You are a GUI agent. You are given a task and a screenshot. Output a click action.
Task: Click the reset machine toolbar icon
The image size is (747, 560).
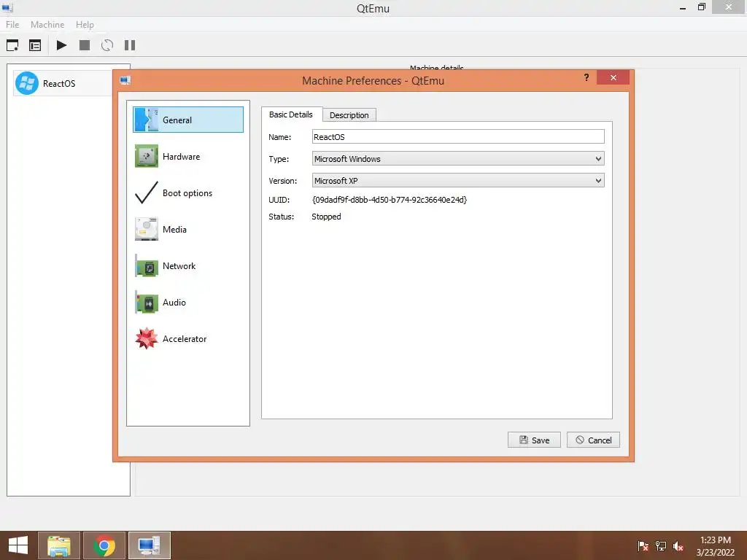(107, 45)
